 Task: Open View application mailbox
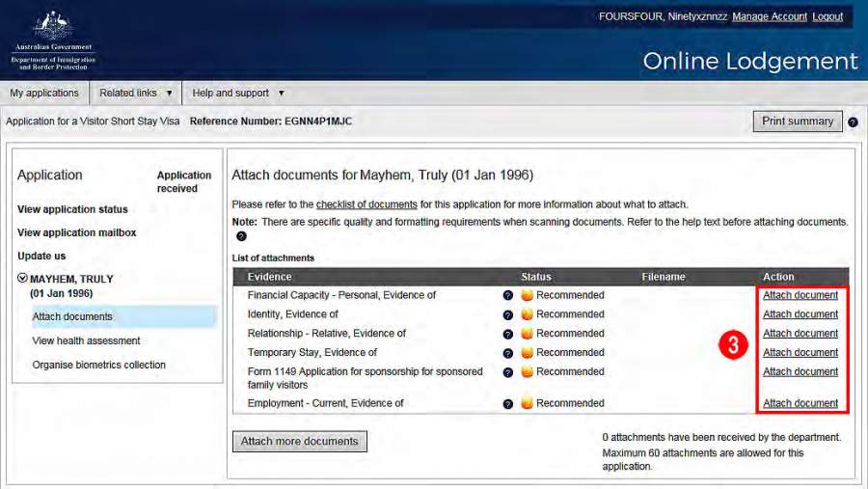tap(76, 232)
